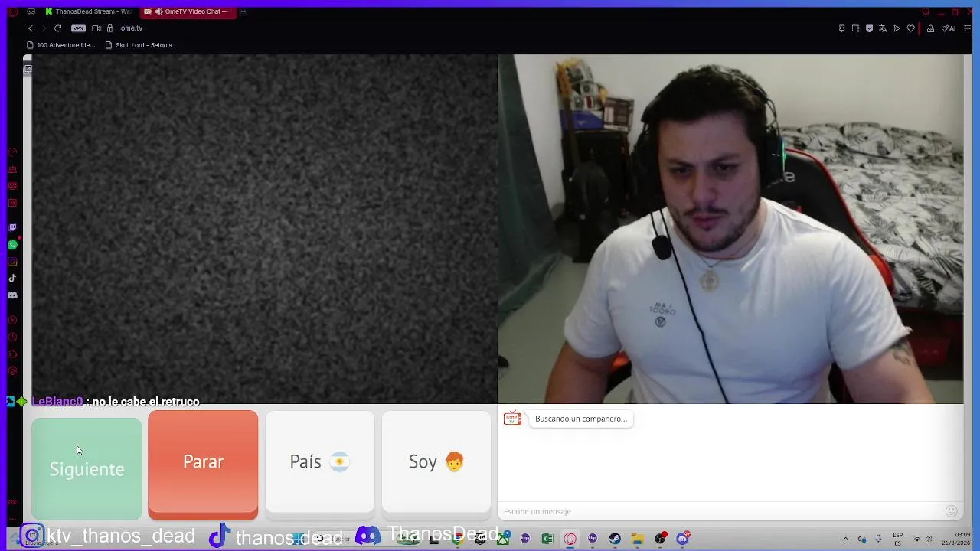Open the browser tab search magnifier
This screenshot has width=980, height=551.
tap(926, 11)
